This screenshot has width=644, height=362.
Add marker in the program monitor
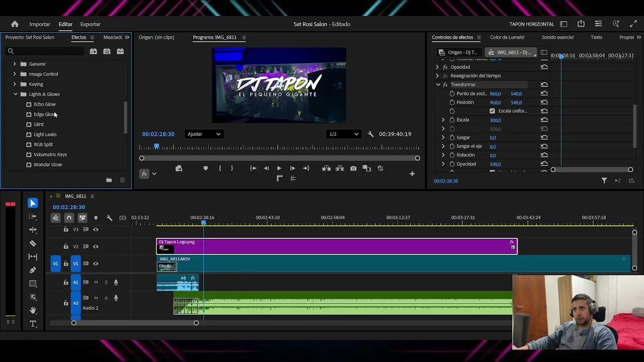coord(205,168)
